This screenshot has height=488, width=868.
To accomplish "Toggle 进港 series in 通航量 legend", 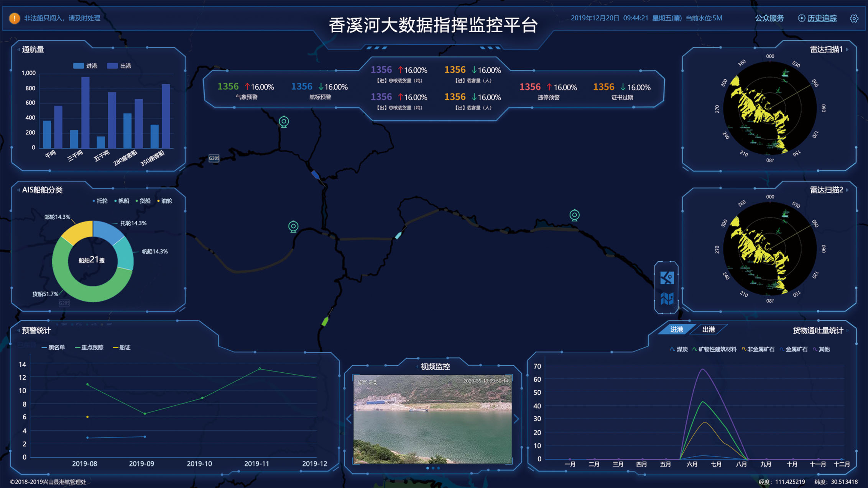I will pyautogui.click(x=85, y=66).
